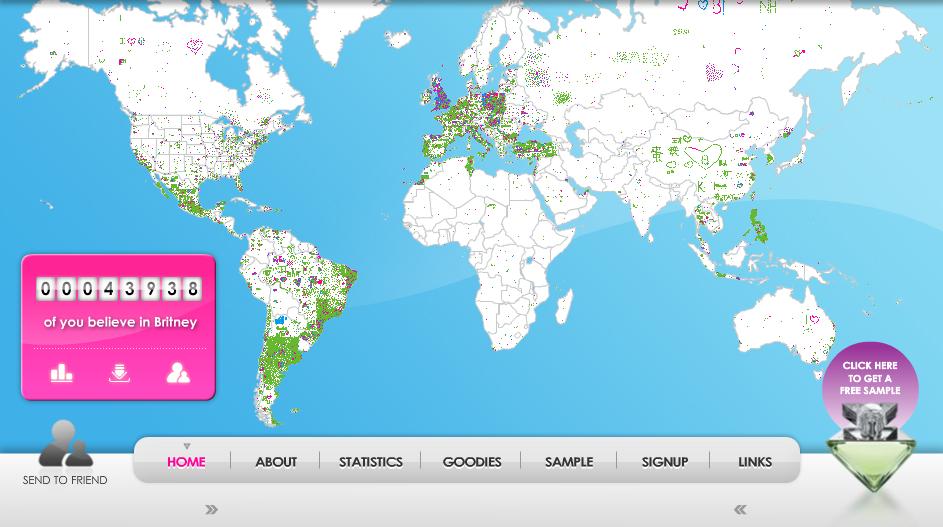Open the statistics bar chart icon
The width and height of the screenshot is (943, 527).
click(61, 373)
